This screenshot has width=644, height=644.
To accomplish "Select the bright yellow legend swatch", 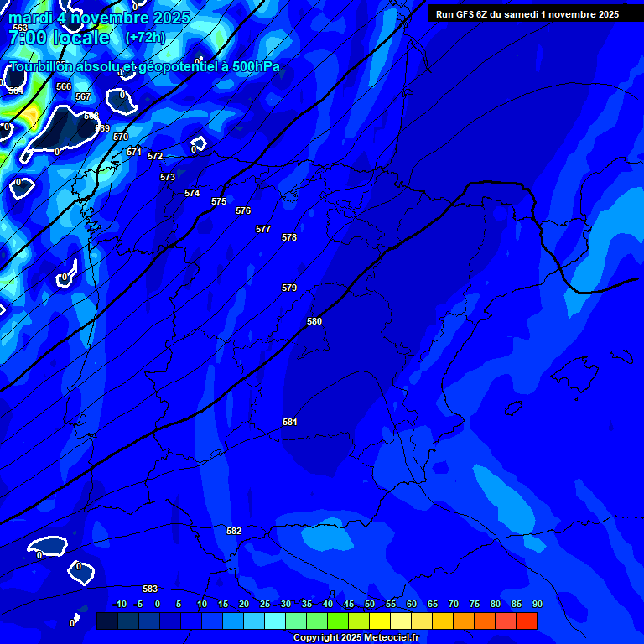I will tap(380, 621).
